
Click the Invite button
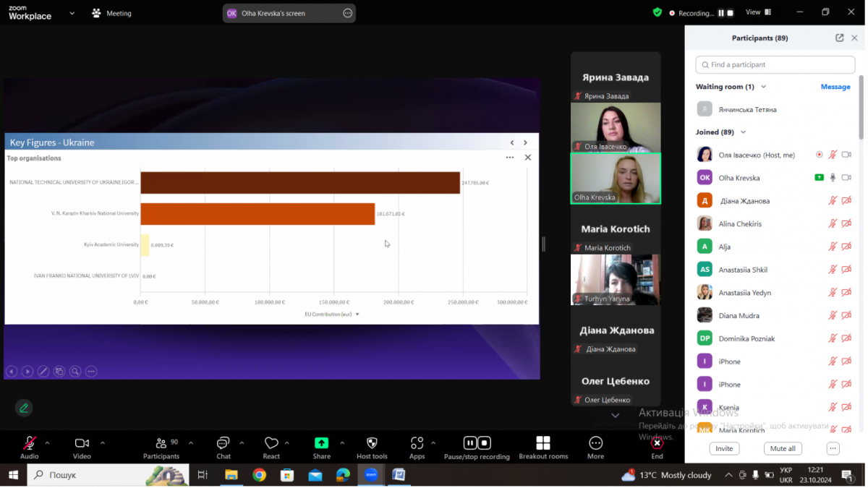(724, 448)
